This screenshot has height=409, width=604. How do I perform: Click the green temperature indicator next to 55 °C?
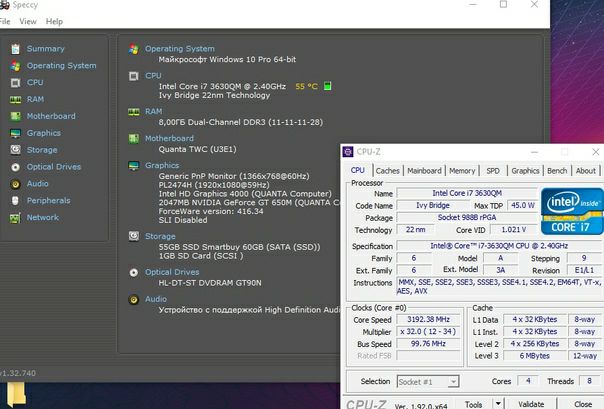(x=327, y=86)
